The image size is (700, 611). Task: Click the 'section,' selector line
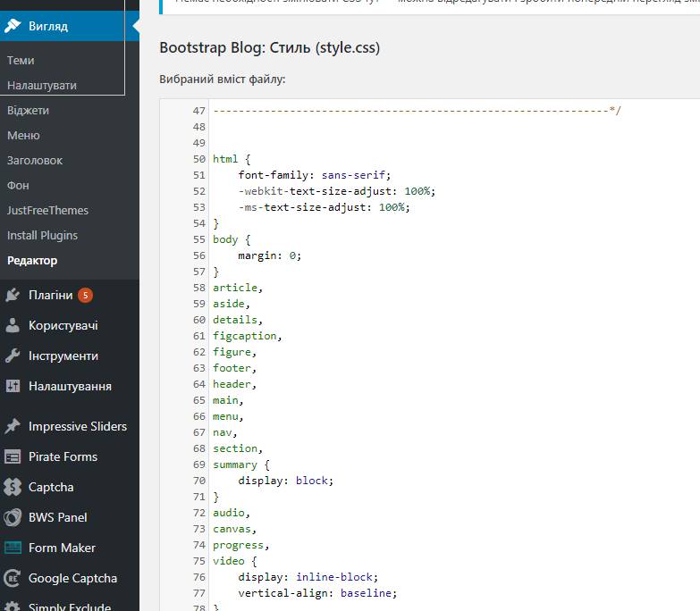[x=238, y=448]
